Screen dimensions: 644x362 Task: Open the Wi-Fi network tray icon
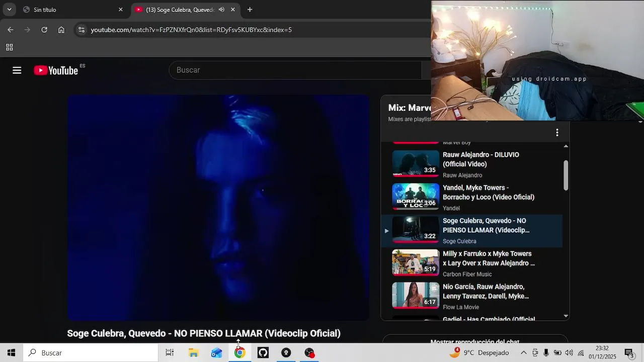pyautogui.click(x=581, y=353)
